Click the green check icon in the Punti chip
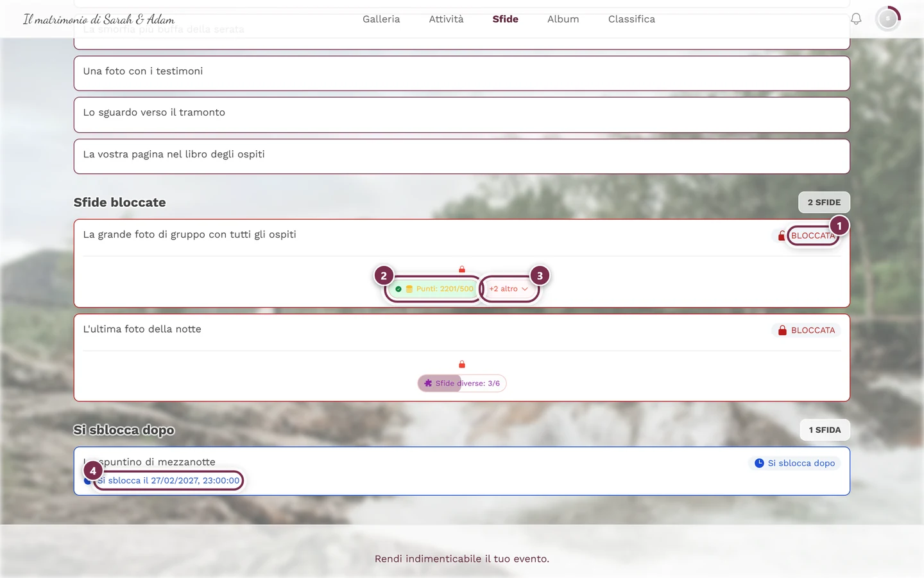Viewport: 924px width, 578px height. tap(398, 289)
